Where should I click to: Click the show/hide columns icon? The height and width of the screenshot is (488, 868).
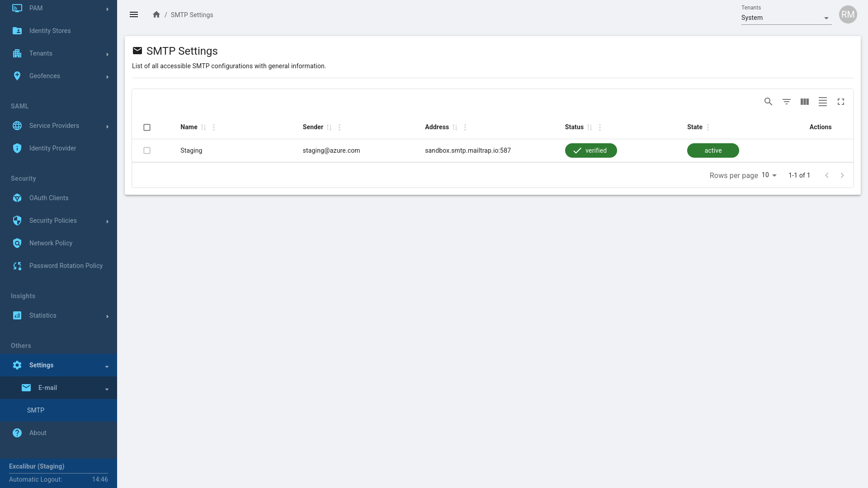tap(804, 102)
